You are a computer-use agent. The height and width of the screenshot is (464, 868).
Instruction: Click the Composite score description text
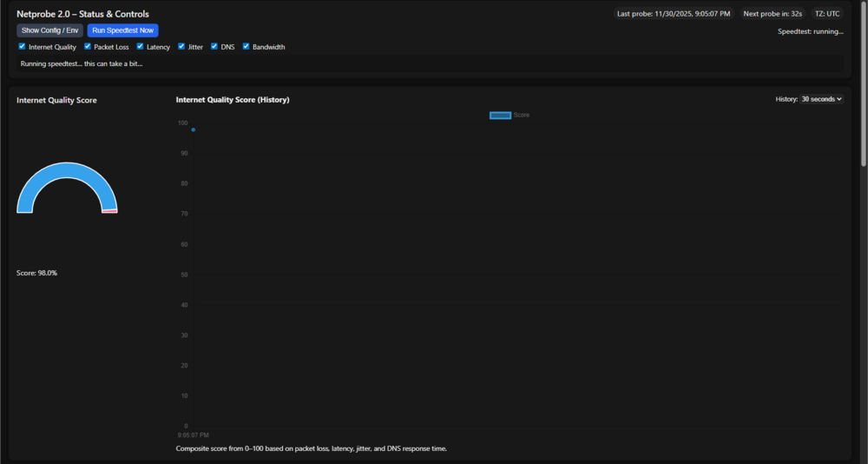point(311,447)
